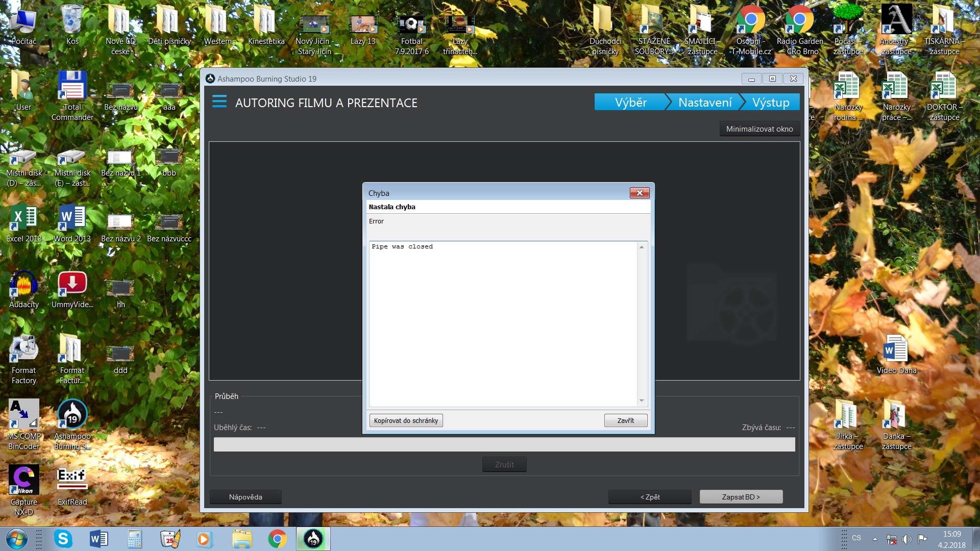Viewport: 980px width, 551px height.
Task: Switch to the Nastavení step tab
Action: (704, 103)
